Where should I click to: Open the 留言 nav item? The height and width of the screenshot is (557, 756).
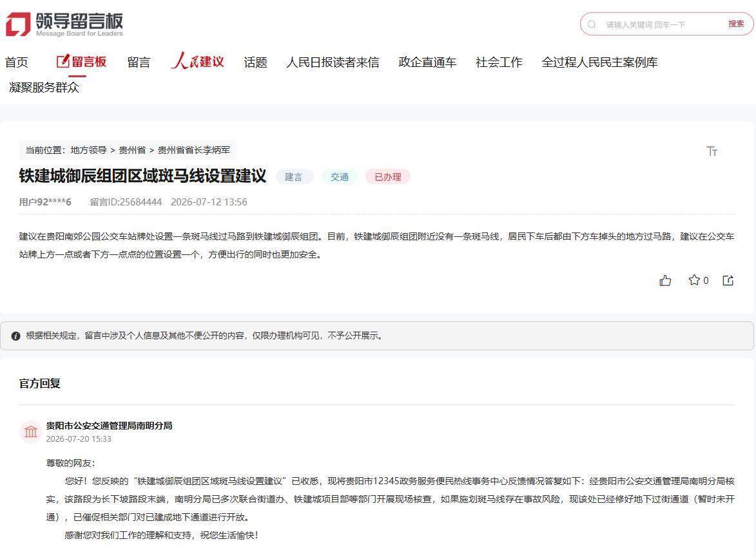coord(139,62)
